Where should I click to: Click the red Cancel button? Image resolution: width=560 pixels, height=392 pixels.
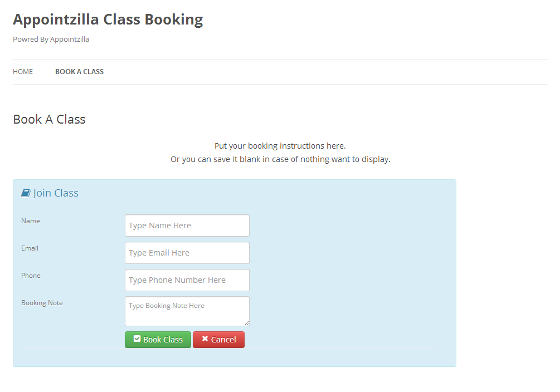click(218, 340)
